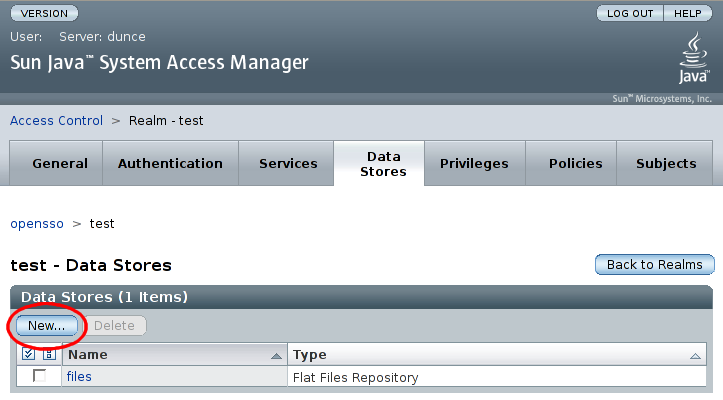Click the Type column header
The width and height of the screenshot is (723, 400).
[x=497, y=354]
